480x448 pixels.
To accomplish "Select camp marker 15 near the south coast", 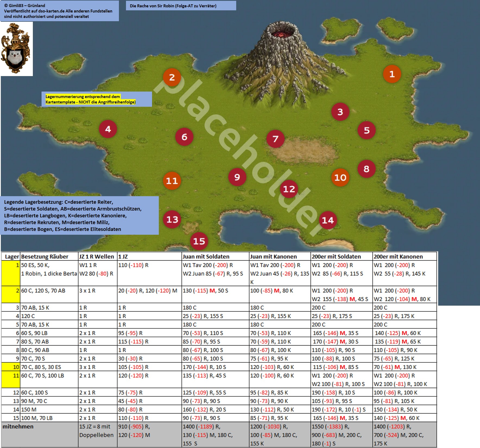I will click(199, 241).
